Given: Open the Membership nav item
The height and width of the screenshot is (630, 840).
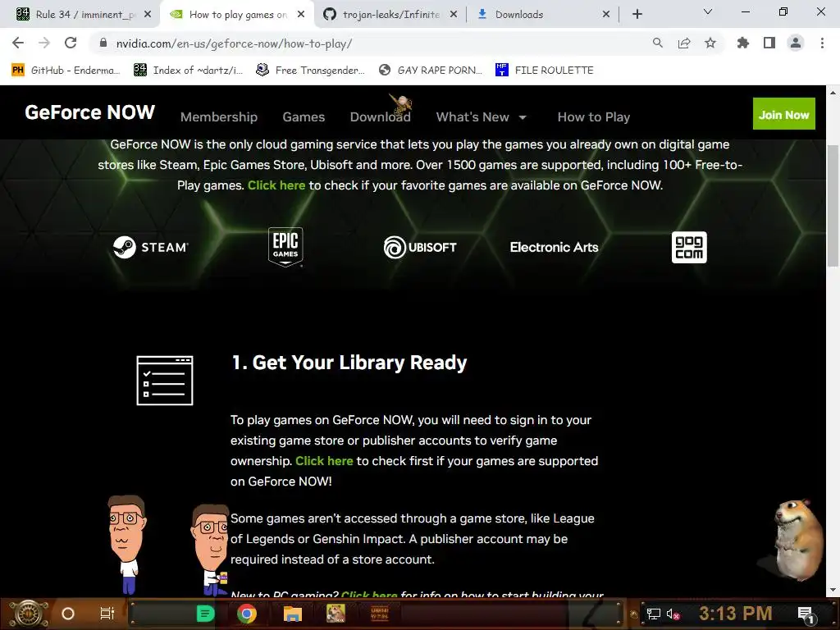Looking at the screenshot, I should [218, 116].
